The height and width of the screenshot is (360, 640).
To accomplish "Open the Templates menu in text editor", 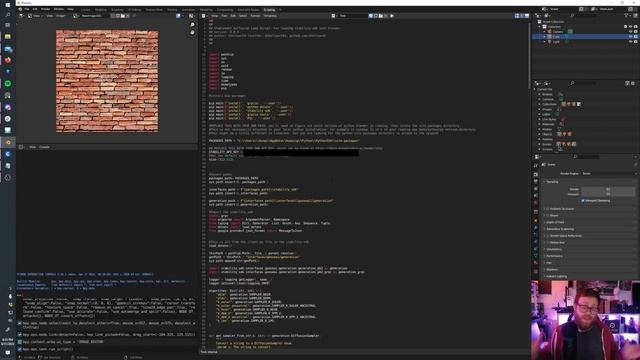I will [270, 16].
